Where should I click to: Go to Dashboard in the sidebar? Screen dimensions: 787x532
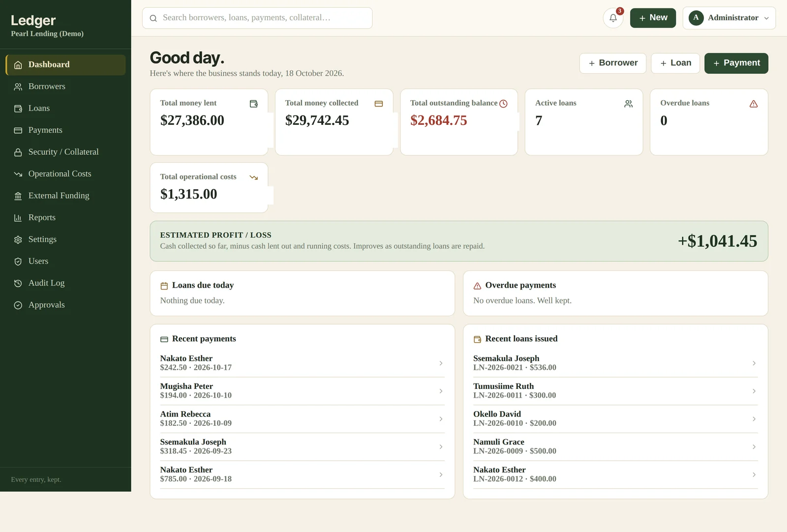tap(65, 65)
